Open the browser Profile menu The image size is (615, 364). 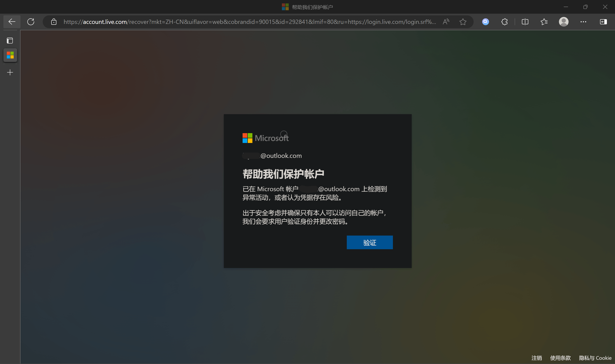[x=564, y=22]
